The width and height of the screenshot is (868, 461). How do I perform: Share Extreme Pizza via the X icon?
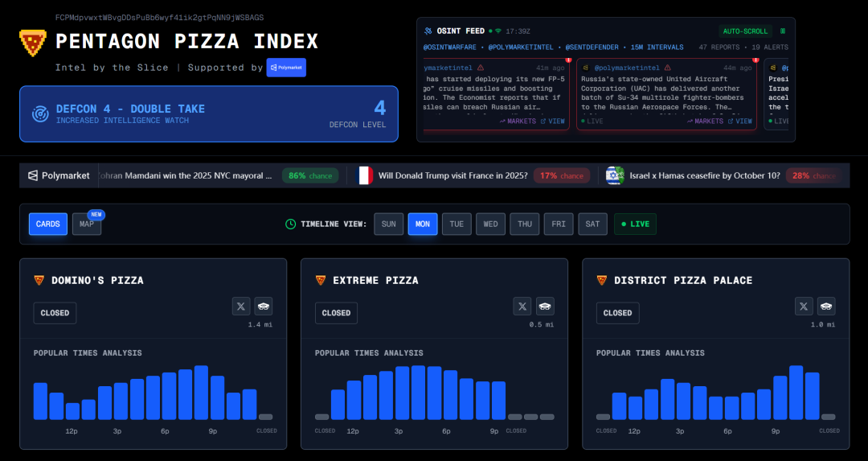coord(522,306)
